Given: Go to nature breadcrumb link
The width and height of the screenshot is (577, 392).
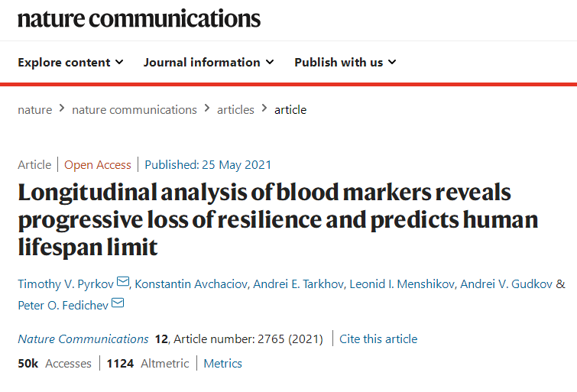Looking at the screenshot, I should (x=35, y=109).
